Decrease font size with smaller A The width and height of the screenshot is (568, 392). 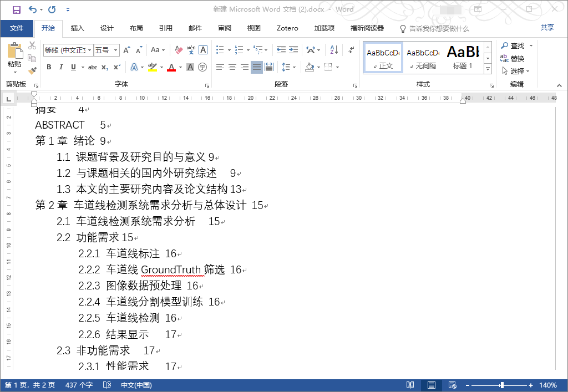[139, 50]
